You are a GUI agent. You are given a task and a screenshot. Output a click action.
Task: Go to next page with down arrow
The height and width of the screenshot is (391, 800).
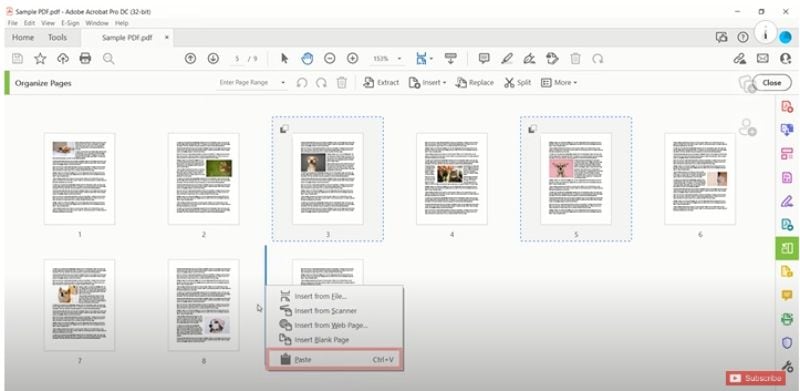point(213,59)
